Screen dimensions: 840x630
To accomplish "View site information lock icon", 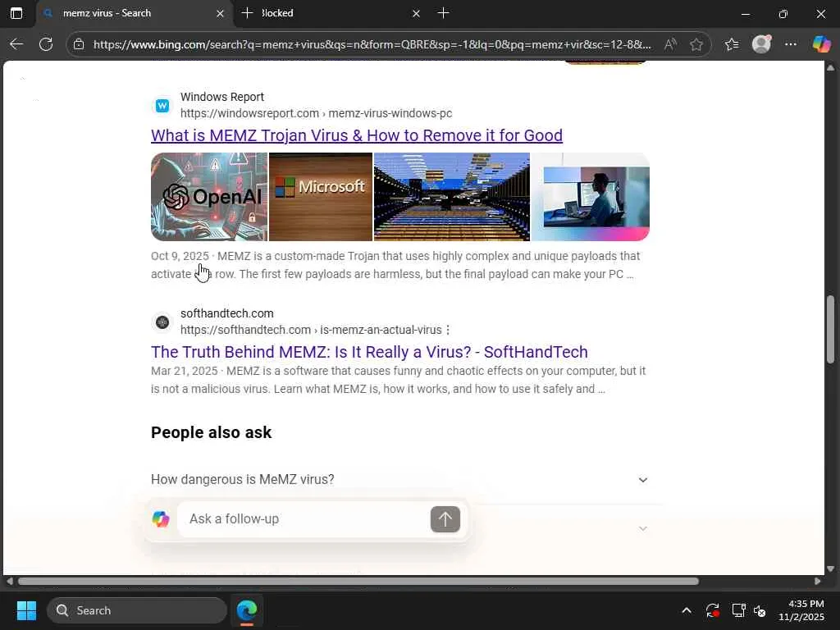I will 79,44.
